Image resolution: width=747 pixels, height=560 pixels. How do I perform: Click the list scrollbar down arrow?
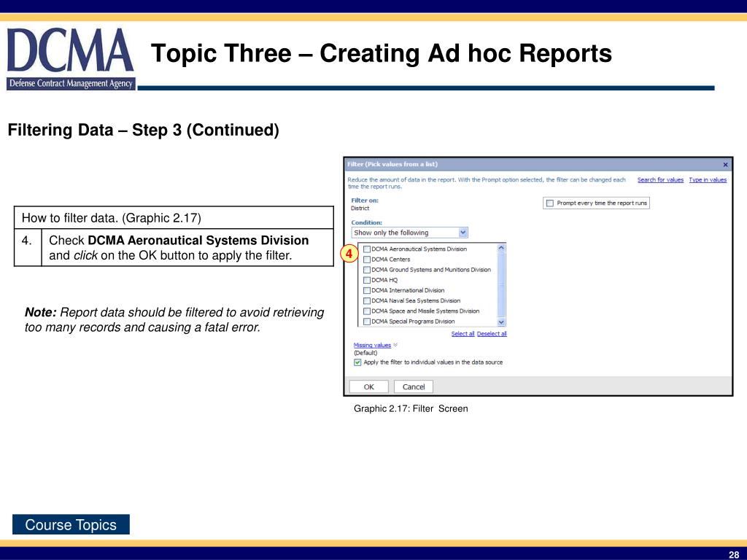tap(501, 322)
